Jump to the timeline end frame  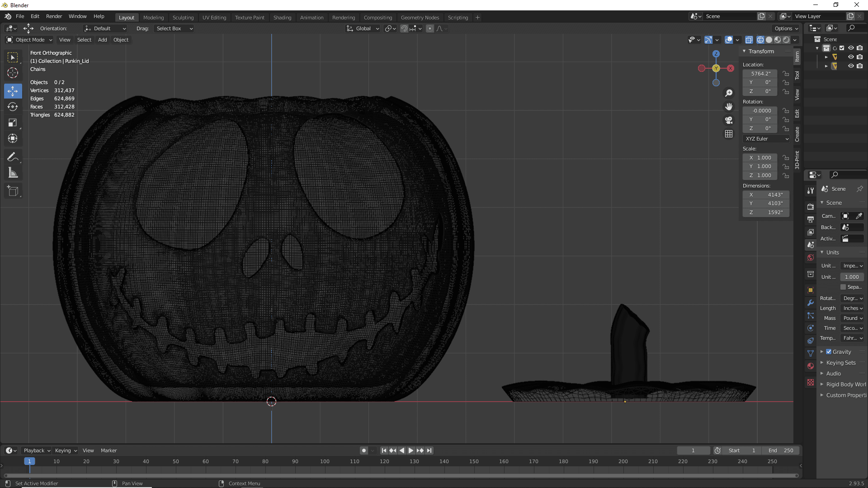(429, 450)
